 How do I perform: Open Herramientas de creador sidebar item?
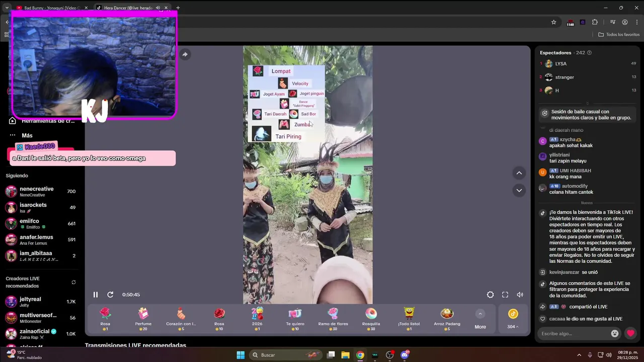pyautogui.click(x=42, y=121)
